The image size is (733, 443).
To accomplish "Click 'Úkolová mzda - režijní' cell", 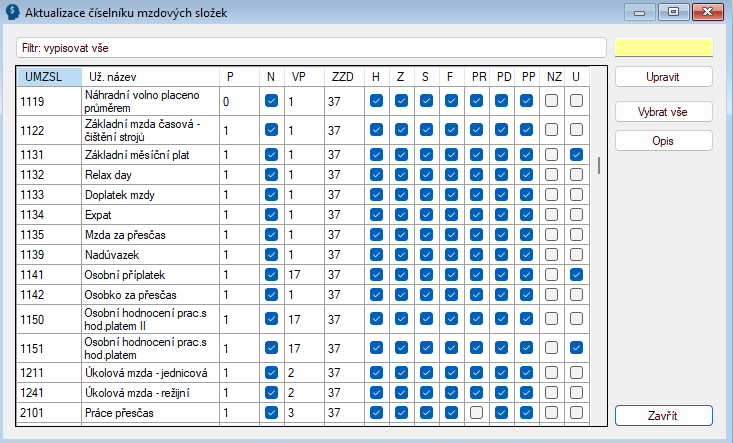I will 150,393.
